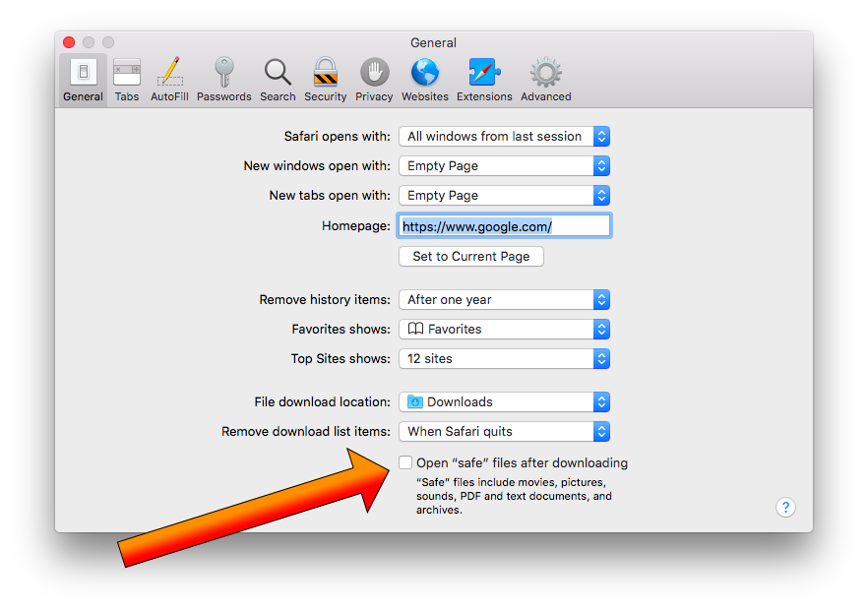This screenshot has height=611, width=868.
Task: Click the help question mark button
Action: 785,507
